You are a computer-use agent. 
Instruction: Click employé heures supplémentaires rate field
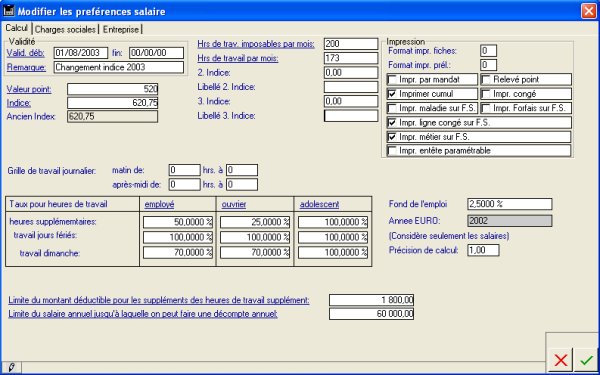tap(178, 222)
